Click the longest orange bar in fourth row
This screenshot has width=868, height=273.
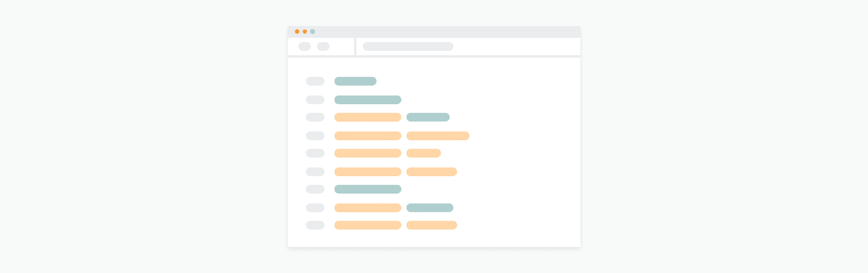tap(438, 136)
